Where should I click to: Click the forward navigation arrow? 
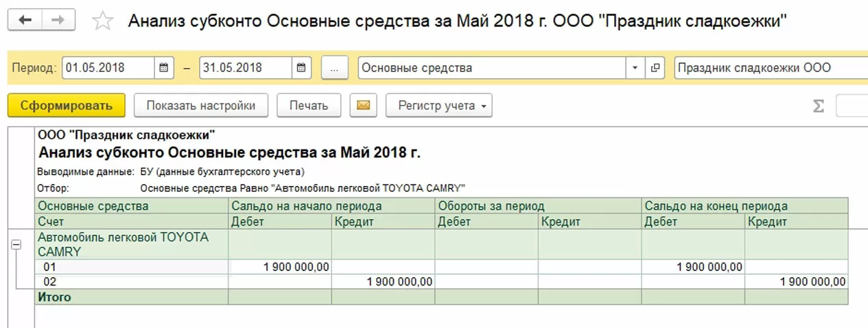[58, 20]
